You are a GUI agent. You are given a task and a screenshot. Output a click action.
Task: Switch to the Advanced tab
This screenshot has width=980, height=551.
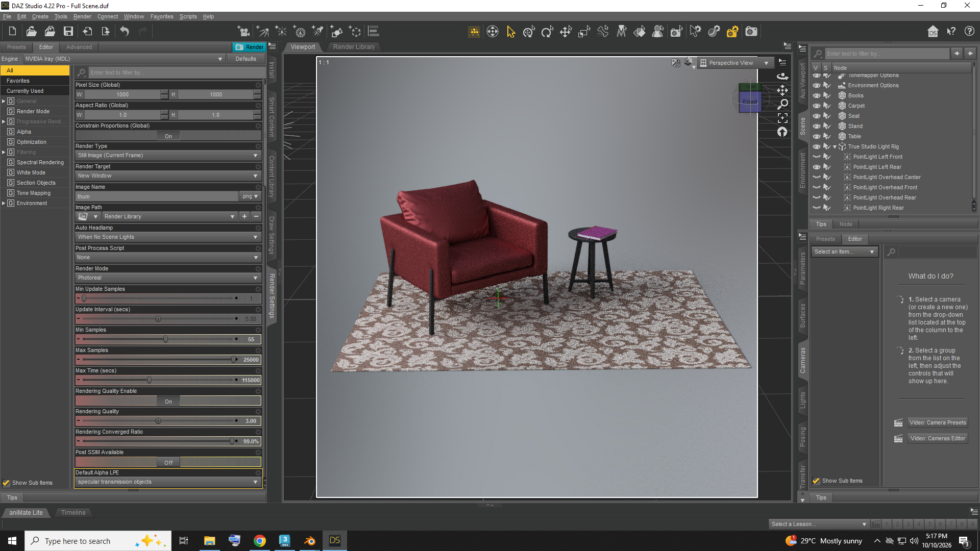[79, 47]
